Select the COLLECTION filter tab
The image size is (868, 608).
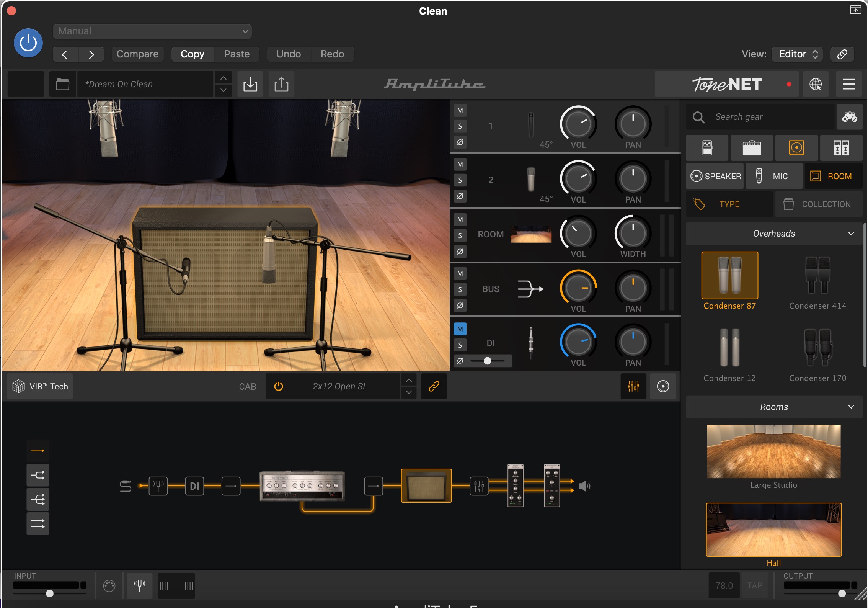tap(819, 204)
